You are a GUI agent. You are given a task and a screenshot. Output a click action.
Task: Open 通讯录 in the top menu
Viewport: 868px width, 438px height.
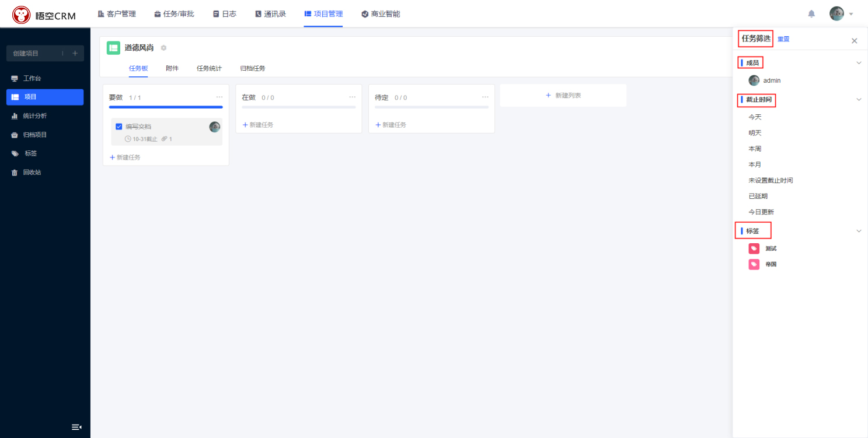pyautogui.click(x=270, y=14)
